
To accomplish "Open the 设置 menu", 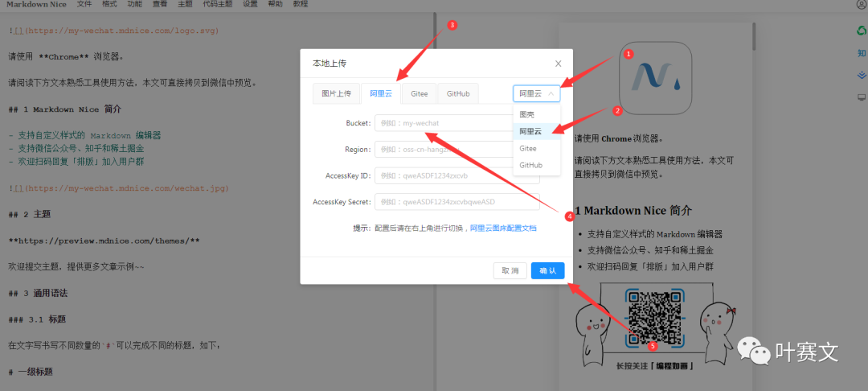I will (x=250, y=5).
